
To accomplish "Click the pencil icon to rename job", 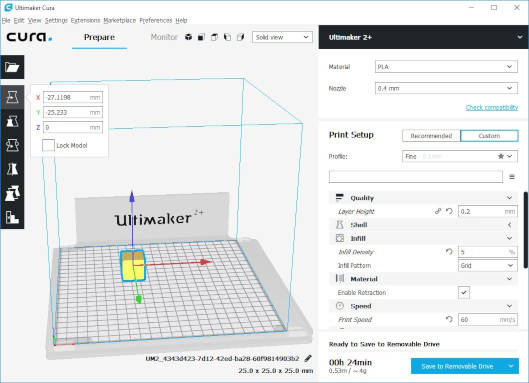I will click(308, 358).
